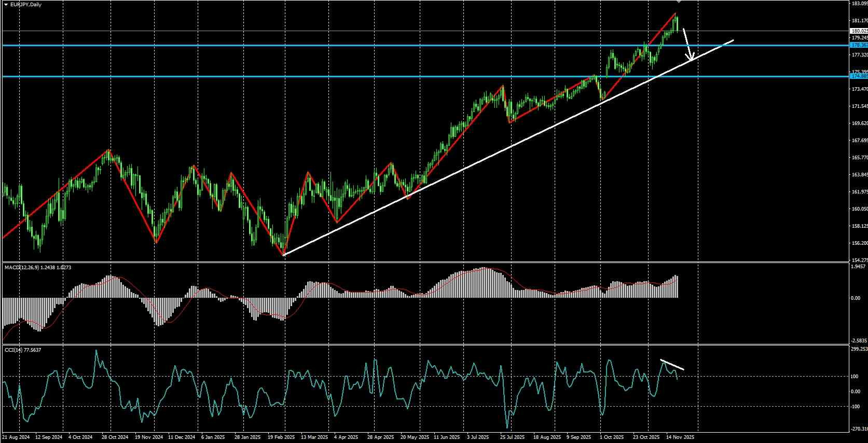Click the 163.84 price scale label

click(x=860, y=175)
